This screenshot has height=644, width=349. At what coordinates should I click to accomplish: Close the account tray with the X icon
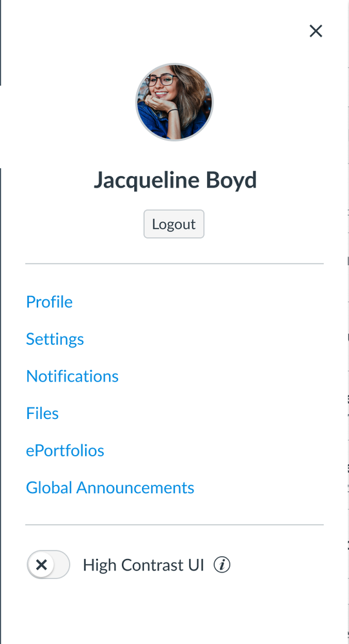click(315, 31)
